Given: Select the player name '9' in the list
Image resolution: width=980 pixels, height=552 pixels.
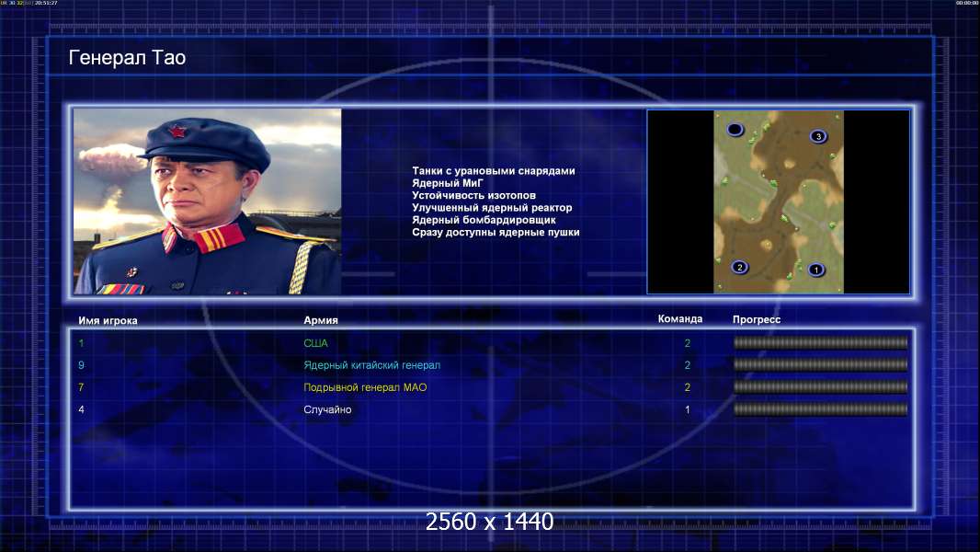Looking at the screenshot, I should click(x=81, y=365).
